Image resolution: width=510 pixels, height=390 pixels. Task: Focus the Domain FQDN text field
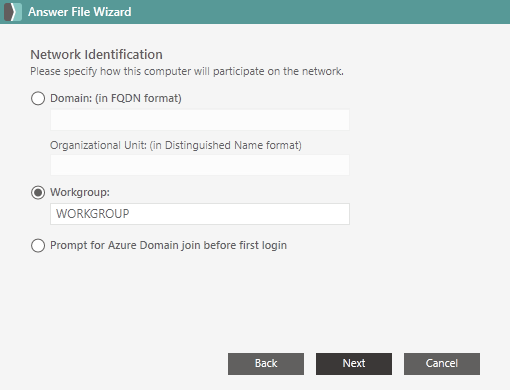pyautogui.click(x=200, y=120)
